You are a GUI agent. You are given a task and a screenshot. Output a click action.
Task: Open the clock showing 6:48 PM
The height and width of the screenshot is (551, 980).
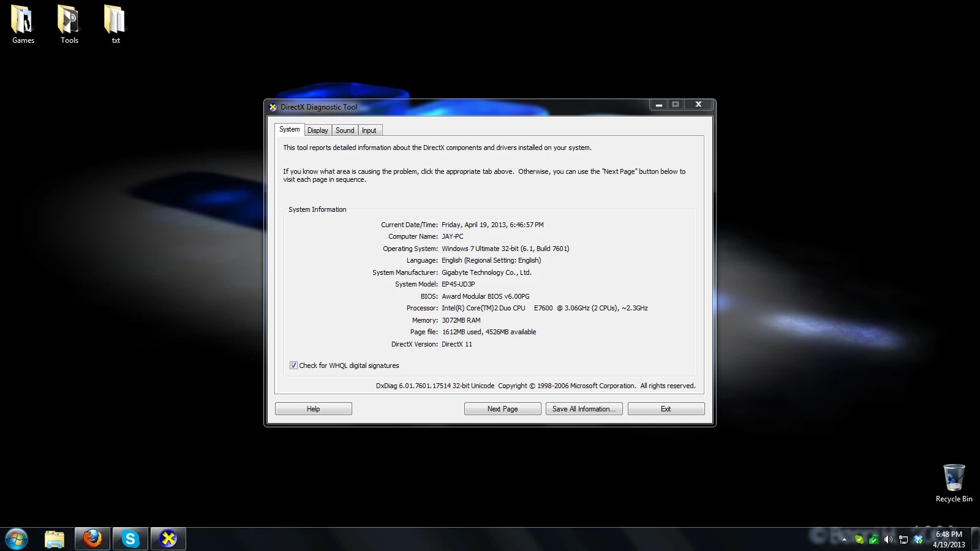click(x=949, y=539)
